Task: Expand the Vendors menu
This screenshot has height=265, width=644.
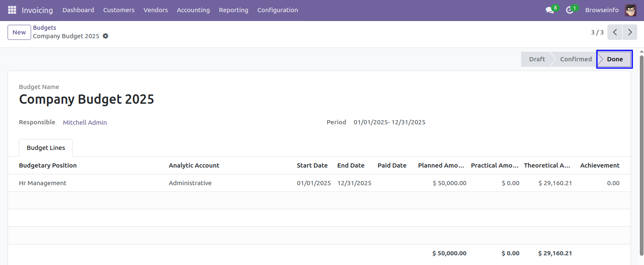Action: pos(156,10)
